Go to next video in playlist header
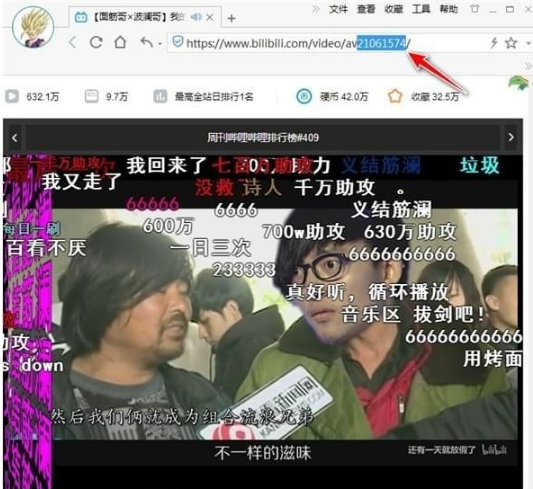The height and width of the screenshot is (489, 533). pos(511,137)
